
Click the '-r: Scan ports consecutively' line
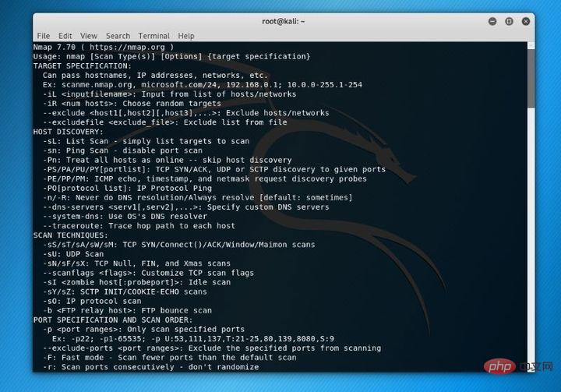click(x=151, y=367)
